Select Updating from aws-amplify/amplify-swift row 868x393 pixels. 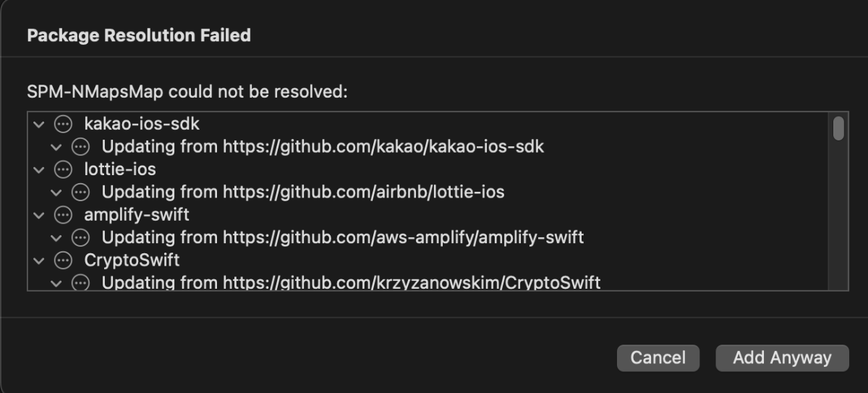click(427, 237)
